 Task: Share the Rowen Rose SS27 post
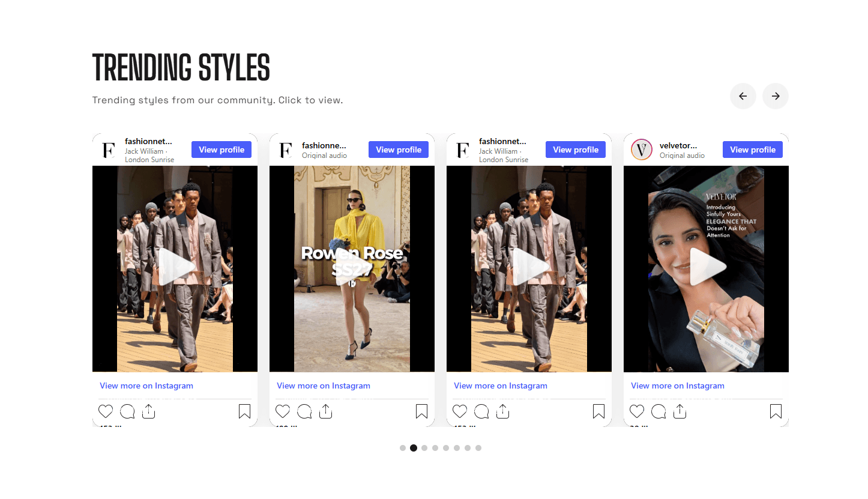pos(325,411)
